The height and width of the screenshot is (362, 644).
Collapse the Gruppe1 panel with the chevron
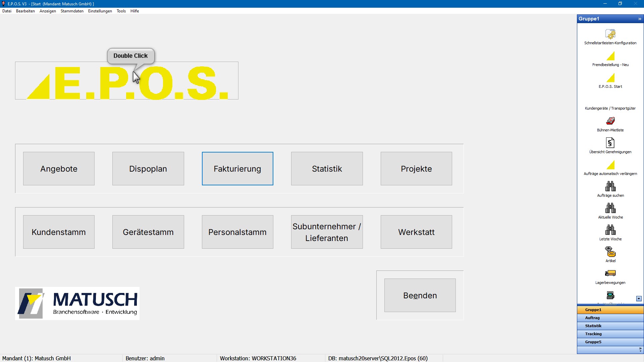(639, 19)
